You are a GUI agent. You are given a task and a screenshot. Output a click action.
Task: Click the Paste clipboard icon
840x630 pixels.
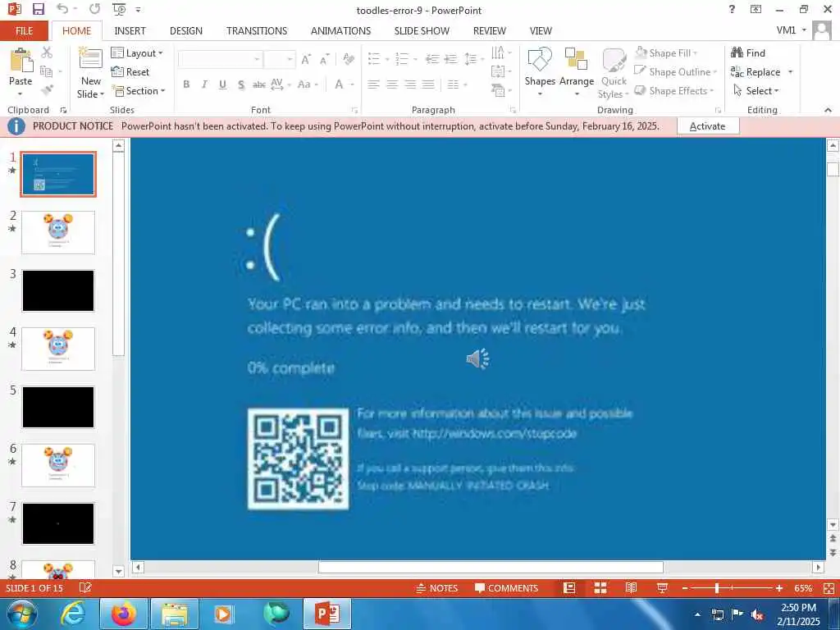(21, 60)
